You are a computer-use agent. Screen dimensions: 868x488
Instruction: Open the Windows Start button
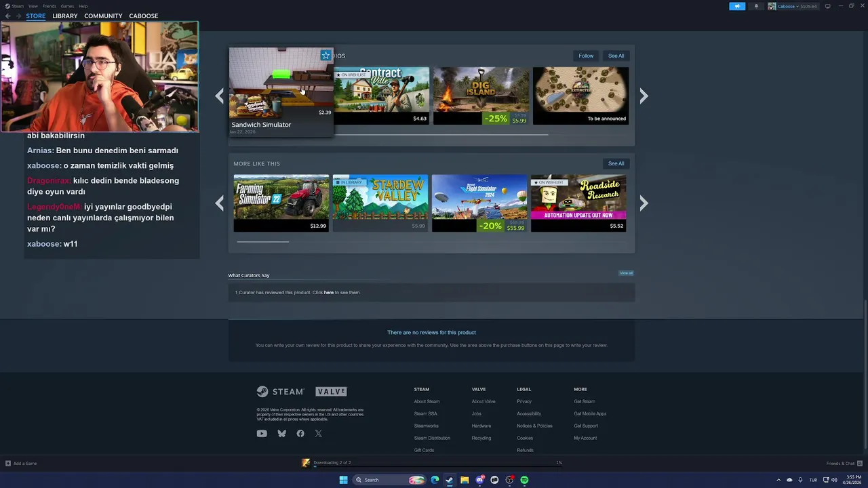pyautogui.click(x=343, y=480)
